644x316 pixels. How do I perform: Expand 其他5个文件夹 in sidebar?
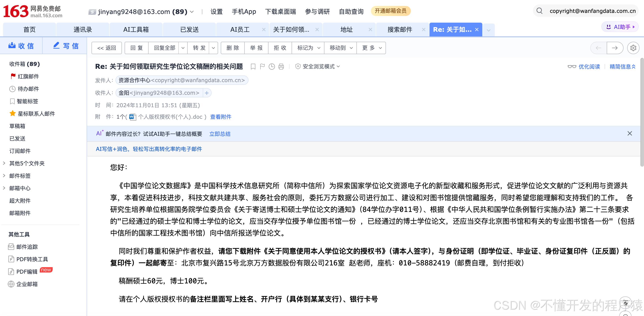[x=27, y=163]
